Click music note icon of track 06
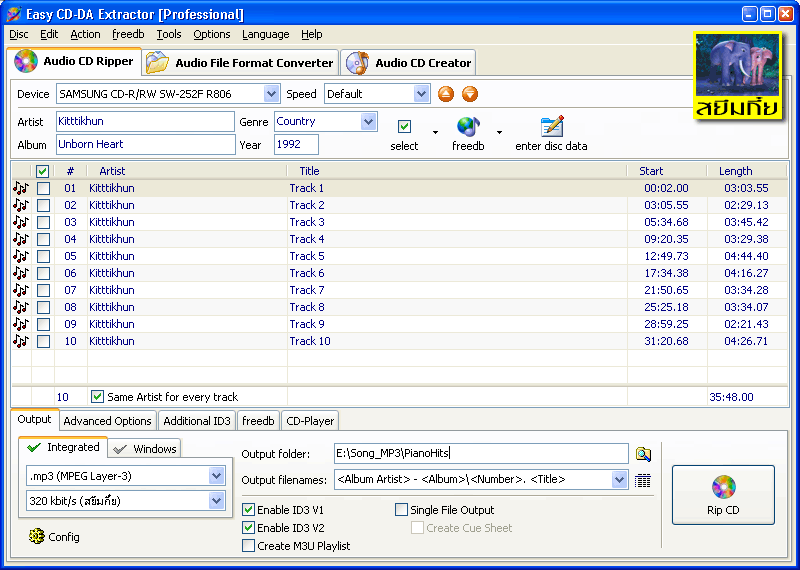The width and height of the screenshot is (800, 570). point(21,273)
